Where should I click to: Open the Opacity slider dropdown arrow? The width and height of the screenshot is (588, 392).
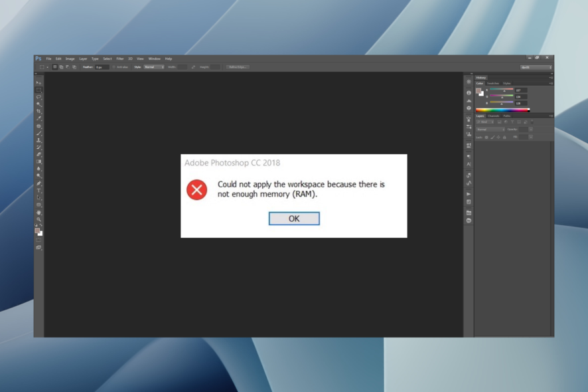tap(531, 130)
